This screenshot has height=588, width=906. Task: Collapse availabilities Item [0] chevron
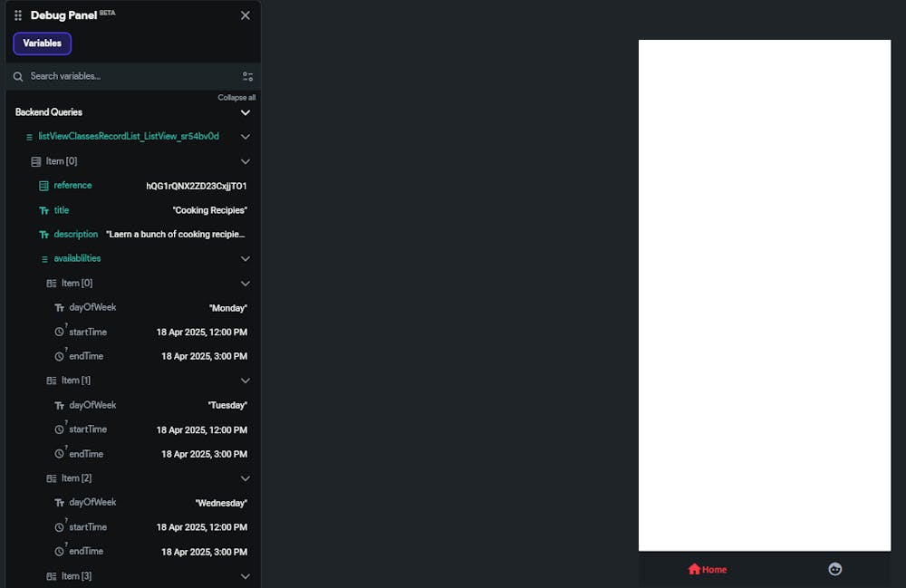tap(246, 284)
